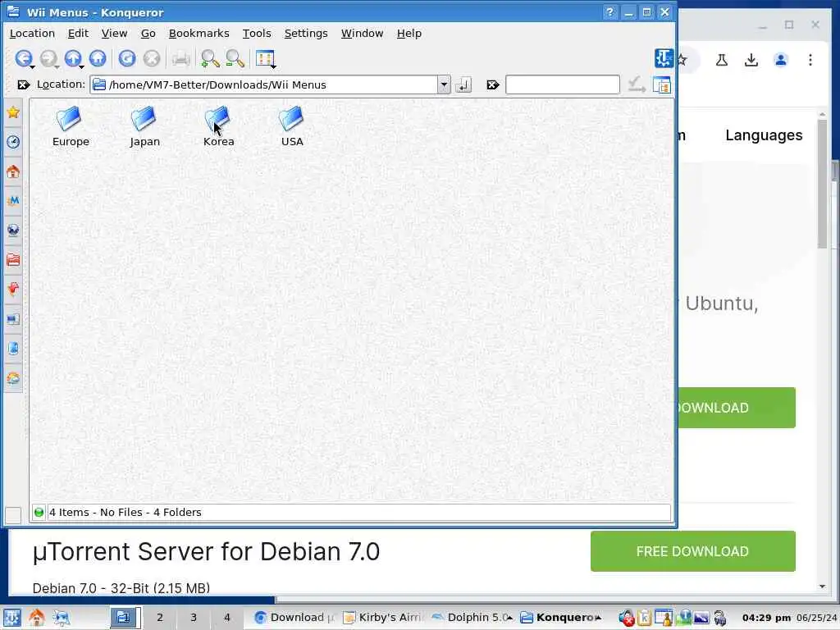Open the Window menu

[x=362, y=33]
